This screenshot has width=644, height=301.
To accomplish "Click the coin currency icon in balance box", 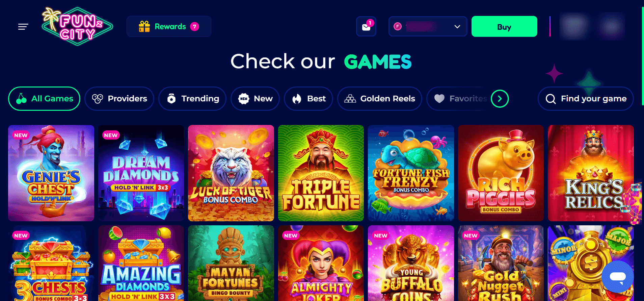I will (398, 26).
